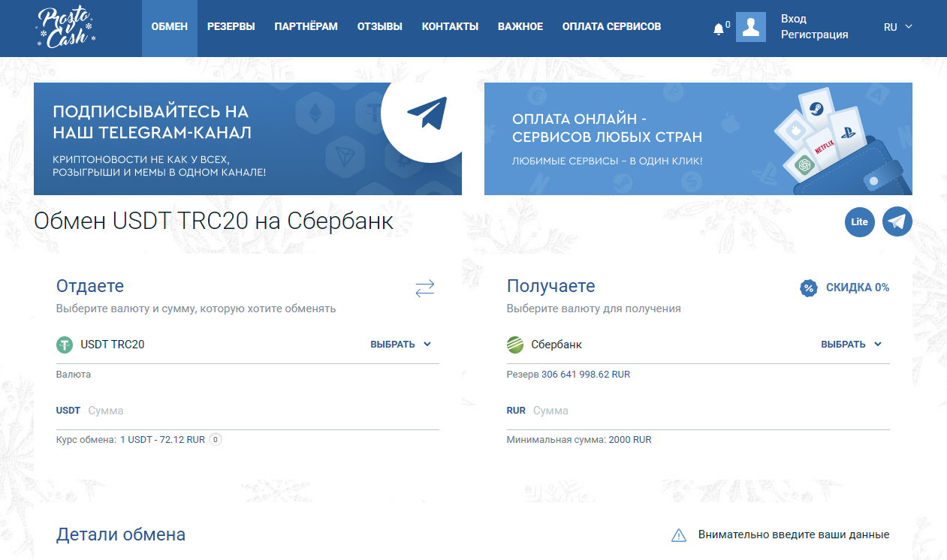947x560 pixels.
Task: Click the round Telegram icon button
Action: click(x=896, y=221)
